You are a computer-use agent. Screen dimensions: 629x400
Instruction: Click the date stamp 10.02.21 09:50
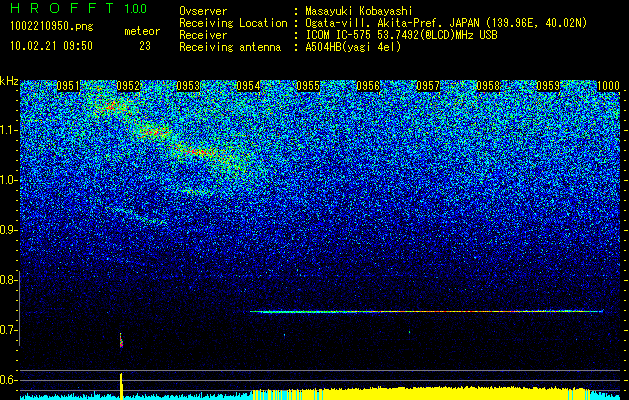click(x=51, y=46)
